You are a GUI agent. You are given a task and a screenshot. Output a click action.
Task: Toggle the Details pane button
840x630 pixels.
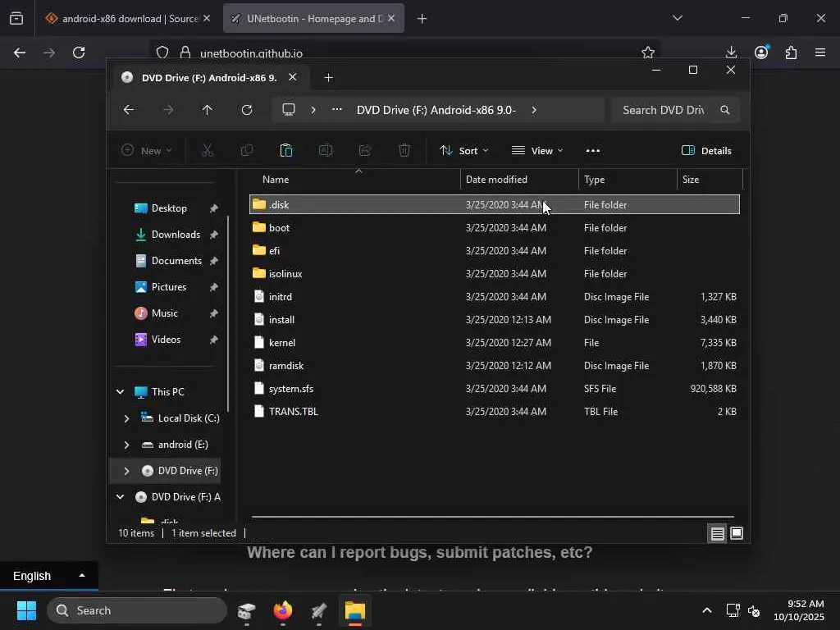(706, 151)
